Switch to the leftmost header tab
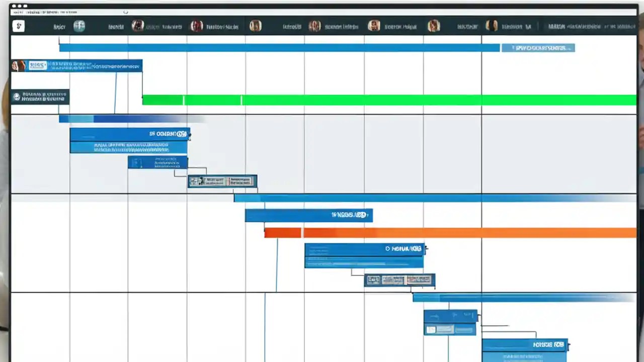Screen dimensions: 644x362 59,26
